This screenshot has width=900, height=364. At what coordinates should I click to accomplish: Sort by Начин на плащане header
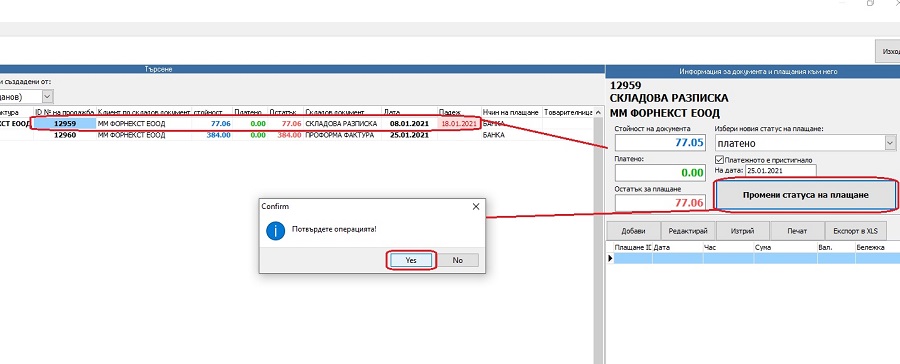coord(511,112)
